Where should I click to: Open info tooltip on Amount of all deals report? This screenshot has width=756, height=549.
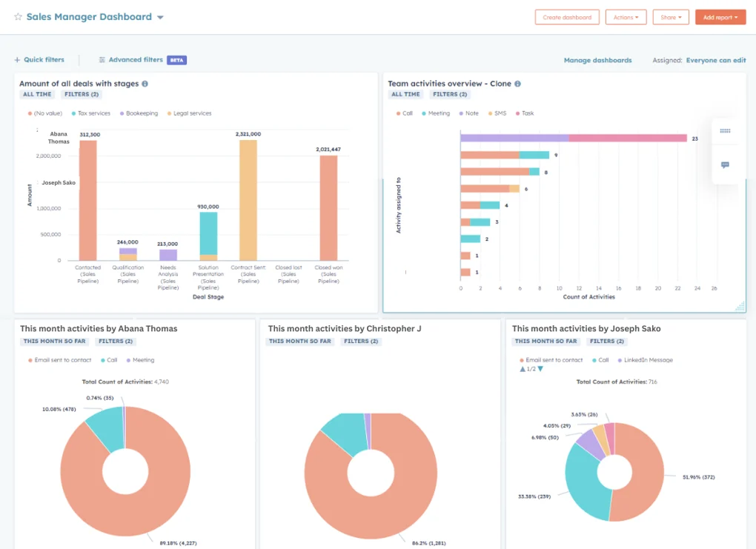[145, 84]
